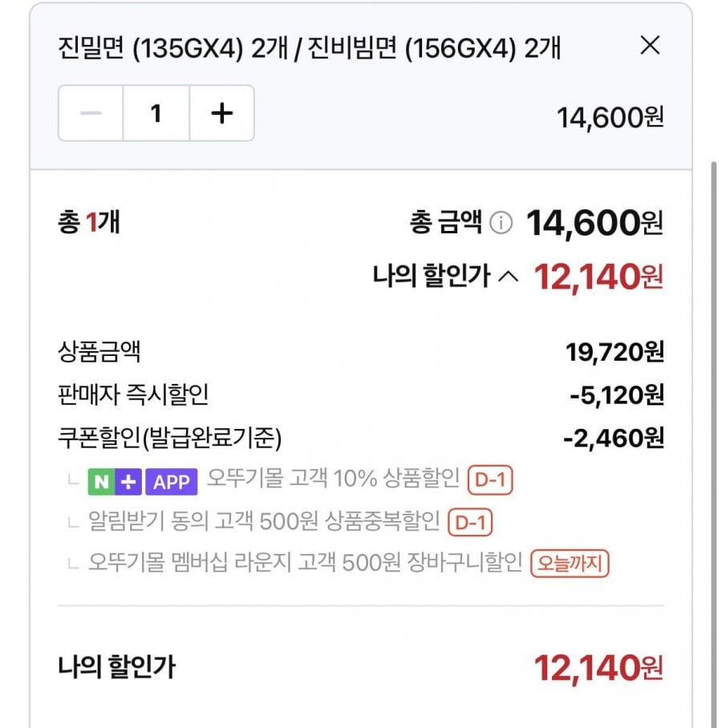Open the info icon beside 총 금액
This screenshot has width=722, height=728.
pos(501,223)
